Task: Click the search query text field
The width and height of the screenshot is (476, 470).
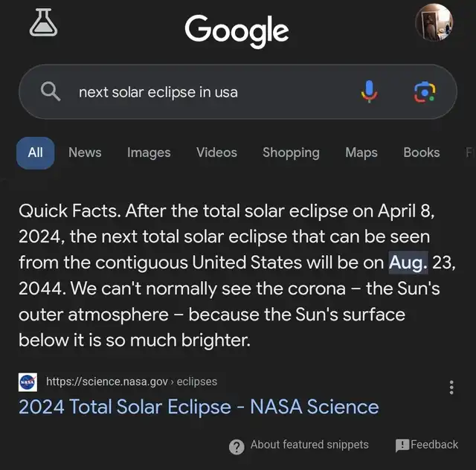Action: [x=208, y=92]
